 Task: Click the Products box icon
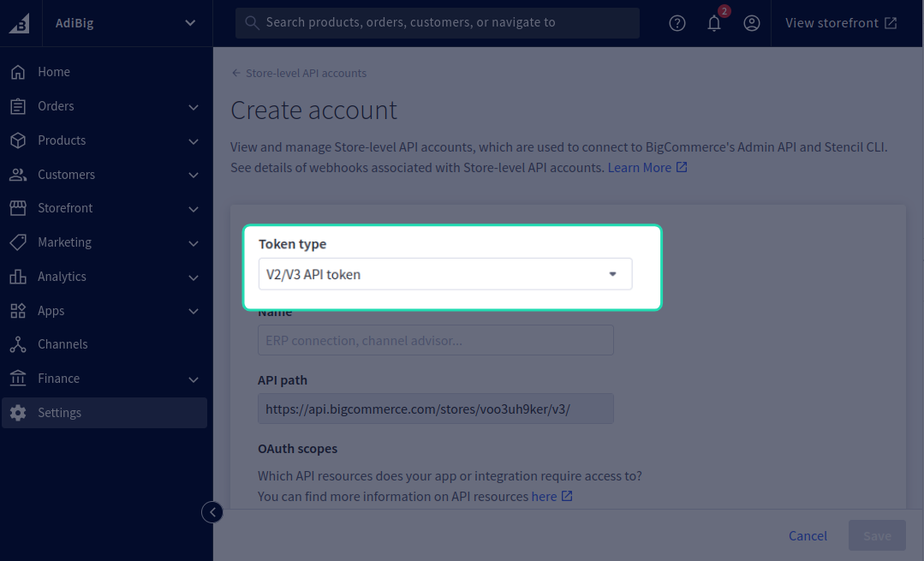click(18, 140)
